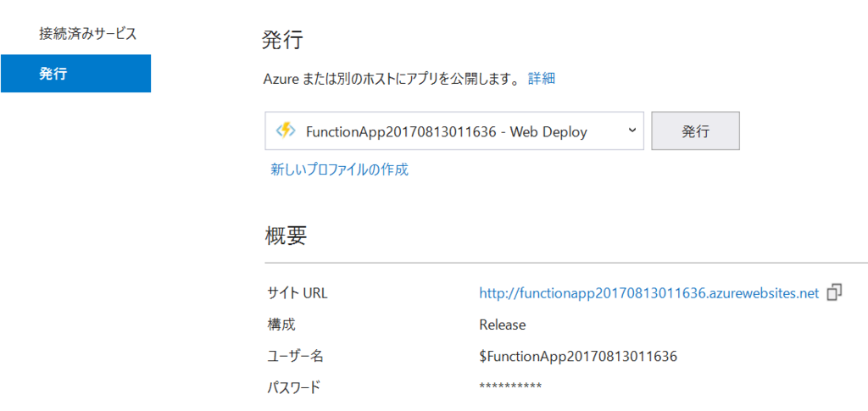The height and width of the screenshot is (411, 868).
Task: Click the サイト URL label
Action: (298, 294)
